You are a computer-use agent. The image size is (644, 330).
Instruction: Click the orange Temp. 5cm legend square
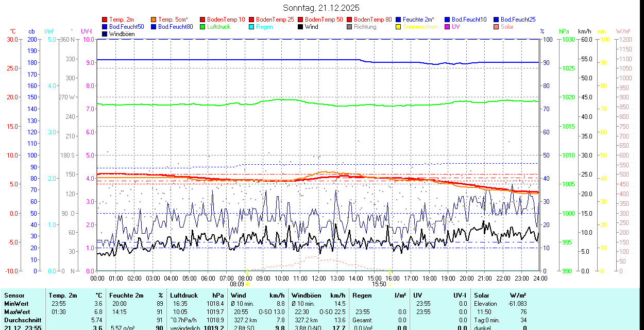pyautogui.click(x=154, y=20)
